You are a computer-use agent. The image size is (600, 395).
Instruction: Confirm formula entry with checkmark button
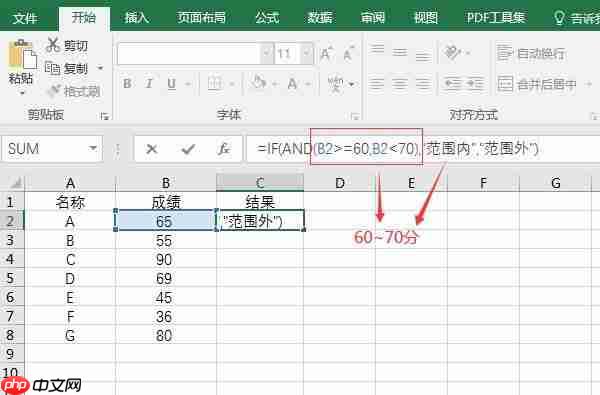(188, 149)
